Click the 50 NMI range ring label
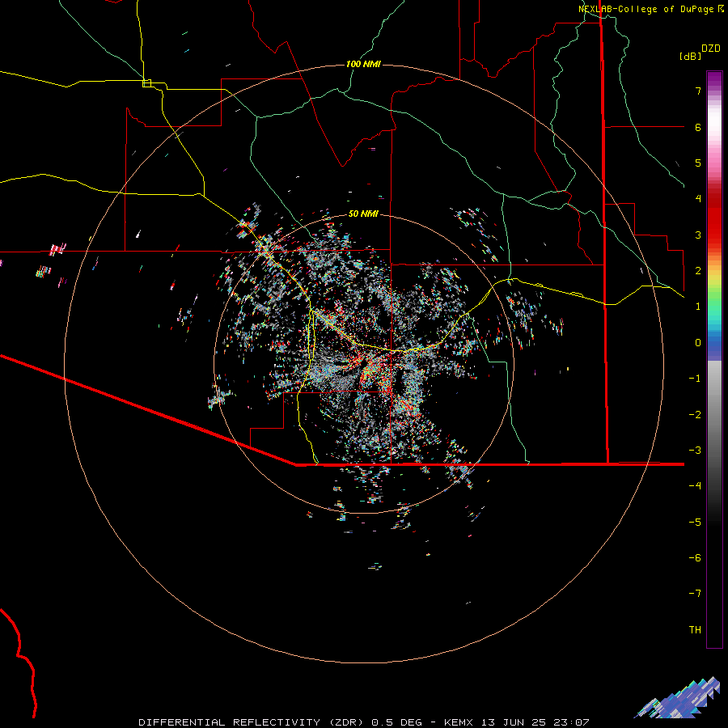The height and width of the screenshot is (728, 728). click(363, 214)
